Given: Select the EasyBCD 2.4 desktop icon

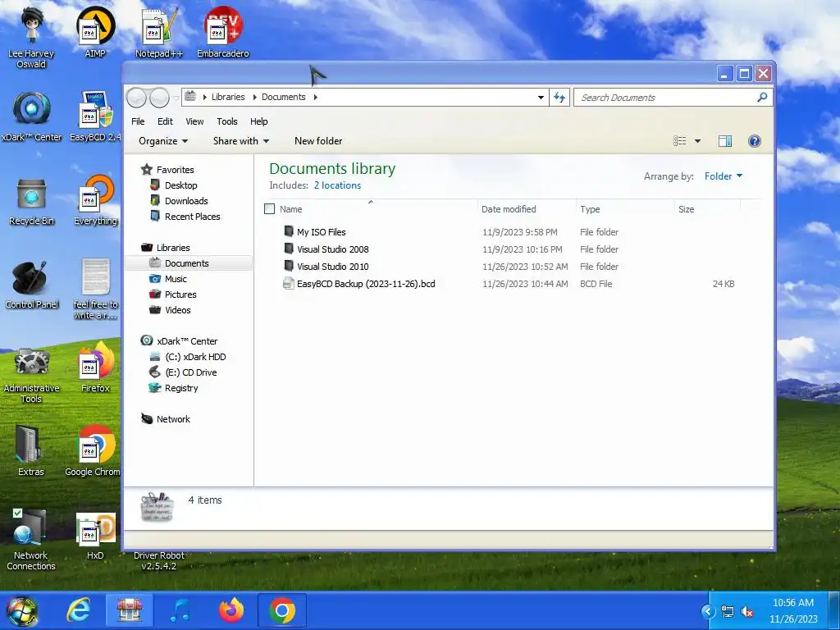Looking at the screenshot, I should (x=95, y=116).
